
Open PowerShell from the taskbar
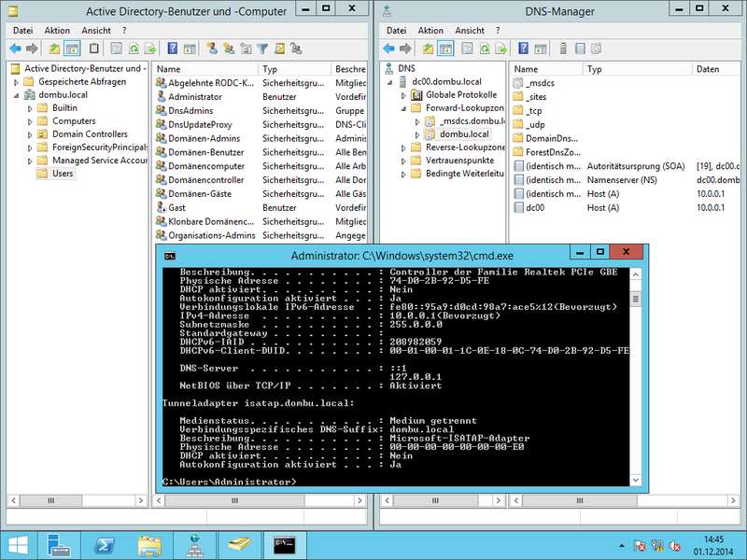point(103,543)
